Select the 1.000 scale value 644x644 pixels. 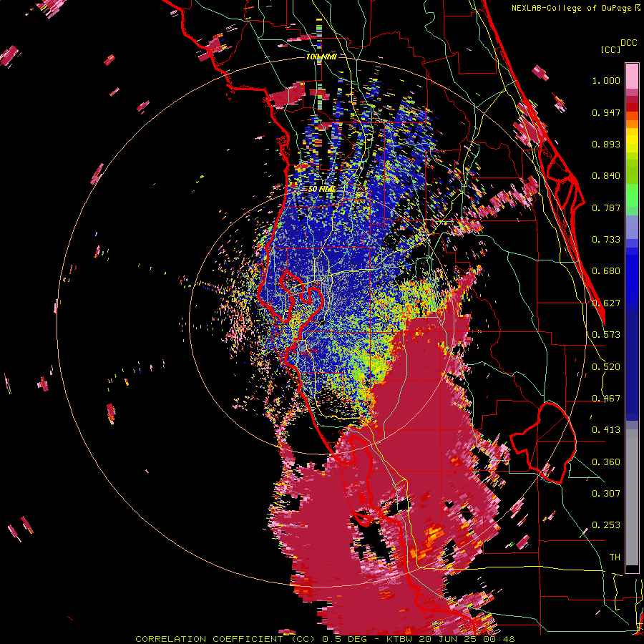pyautogui.click(x=606, y=80)
